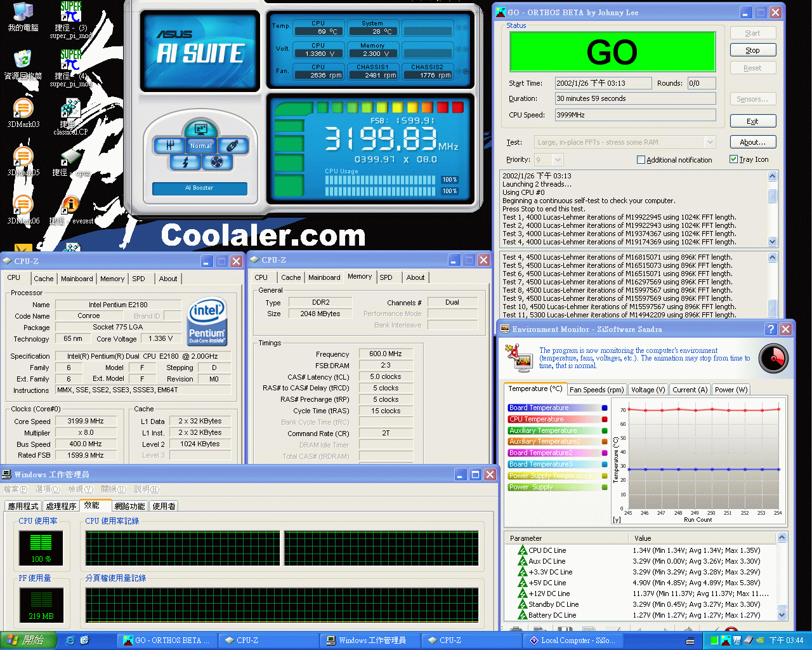Toggle the Auxiliary Temperature series green square
This screenshot has height=650, width=812.
click(605, 431)
